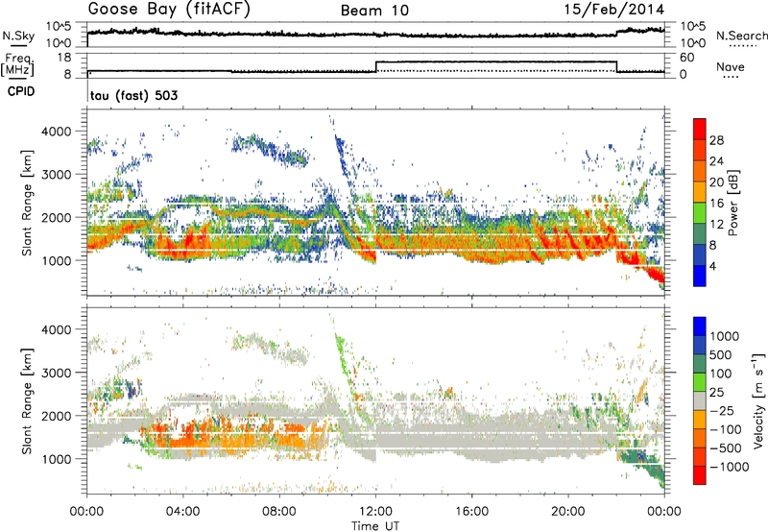Image resolution: width=768 pixels, height=532 pixels.
Task: Click the bottom red Velocity colorbar segment
Action: coord(700,475)
